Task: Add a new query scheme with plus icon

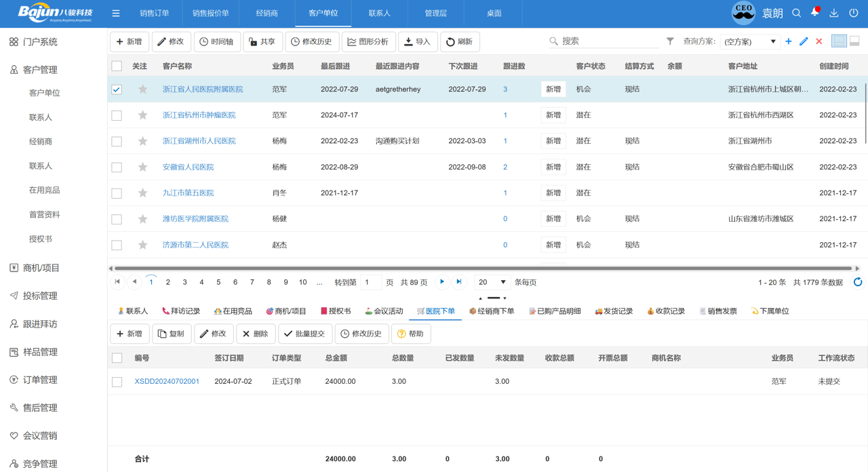Action: pyautogui.click(x=788, y=41)
